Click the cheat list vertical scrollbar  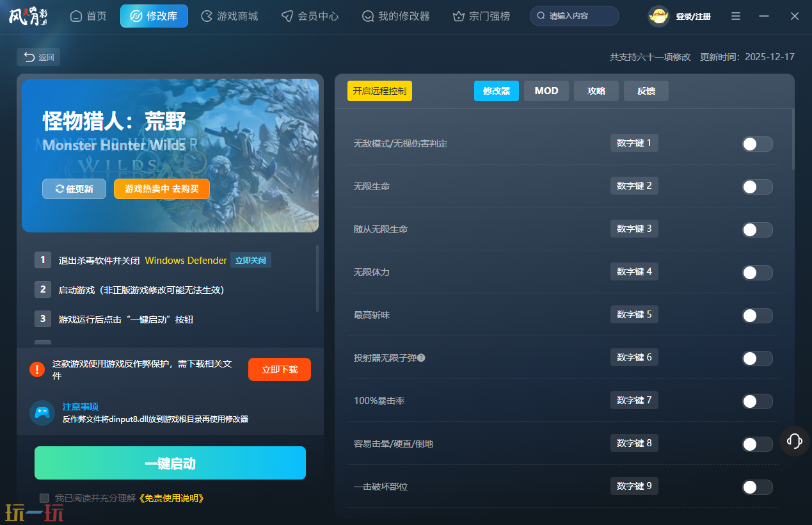point(793,139)
